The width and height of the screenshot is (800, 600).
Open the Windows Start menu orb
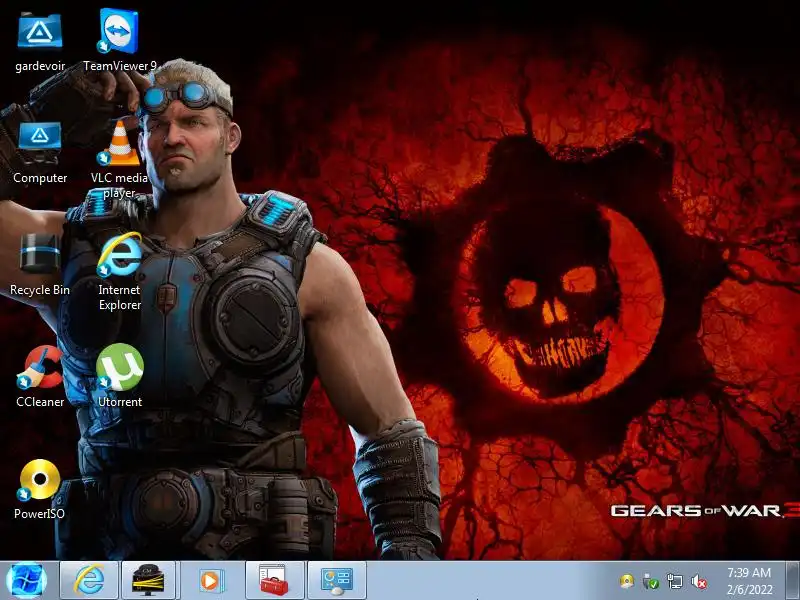coord(26,581)
